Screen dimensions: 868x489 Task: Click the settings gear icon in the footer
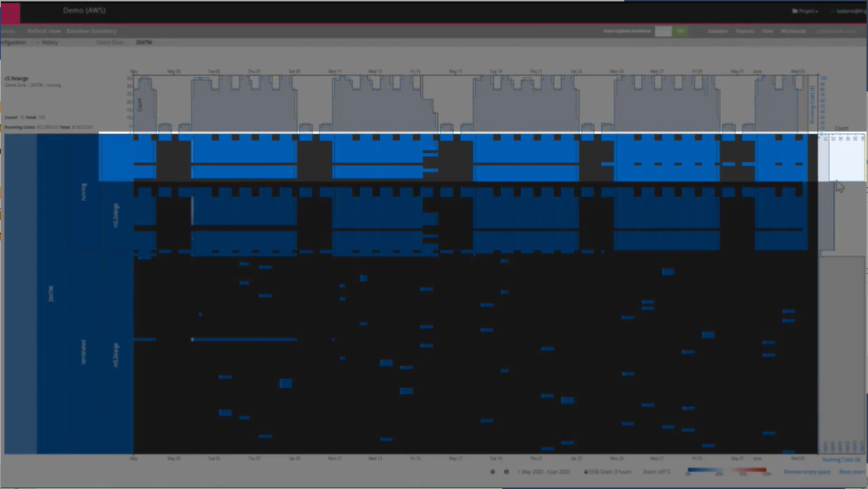(492, 472)
